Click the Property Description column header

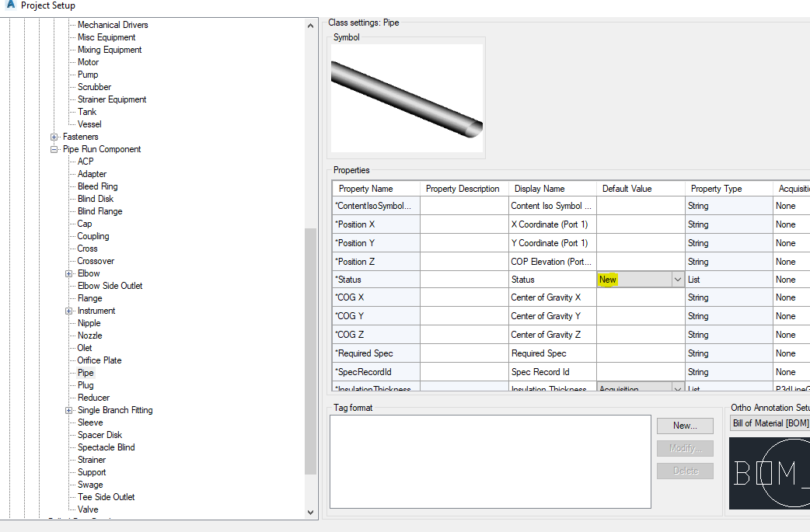[x=464, y=189]
